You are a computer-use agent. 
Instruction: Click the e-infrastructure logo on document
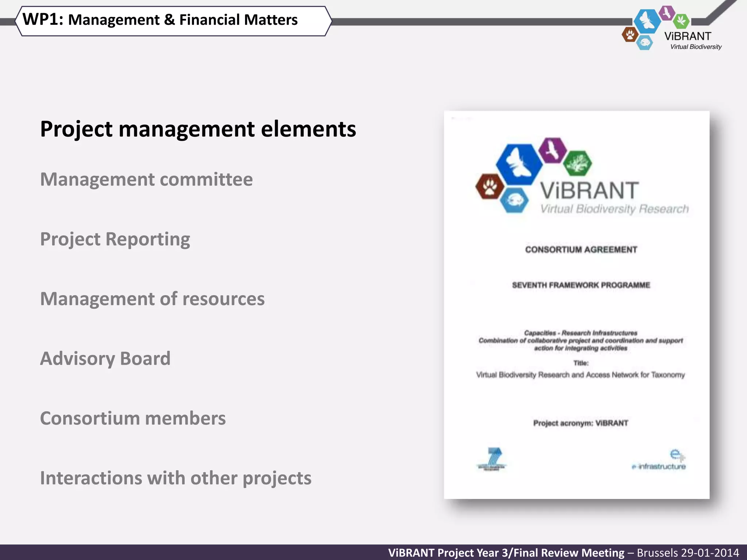point(659,460)
